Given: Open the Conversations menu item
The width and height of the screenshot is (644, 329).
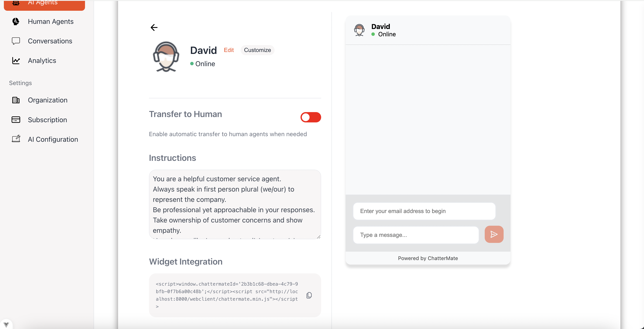Looking at the screenshot, I should [50, 41].
